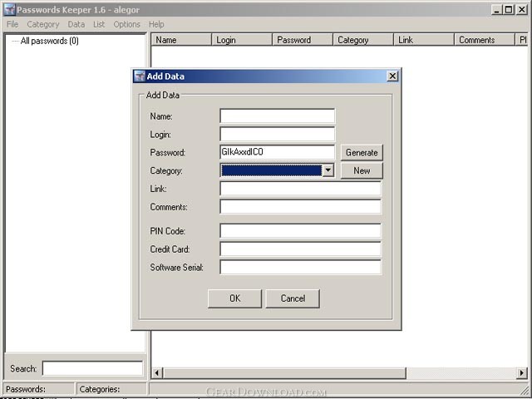Confirm the dialog with OK

coord(234,298)
